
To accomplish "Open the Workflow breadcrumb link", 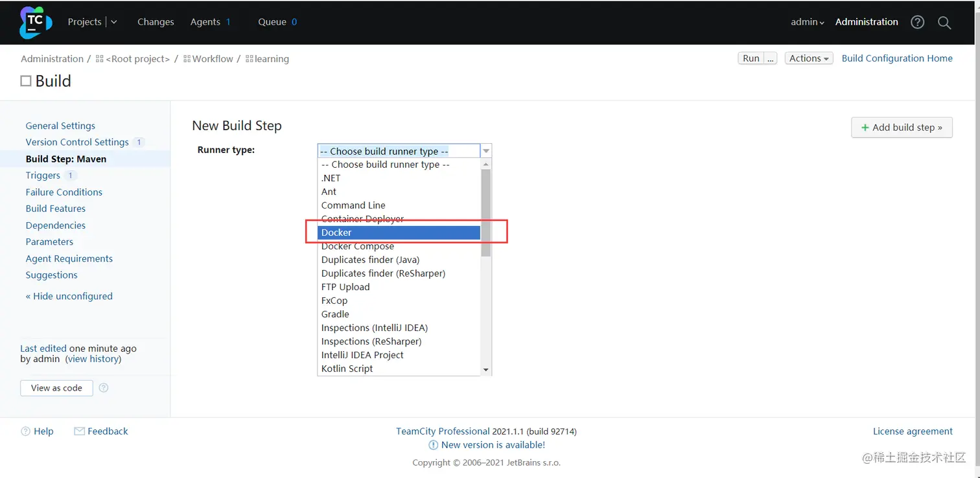I will [213, 59].
